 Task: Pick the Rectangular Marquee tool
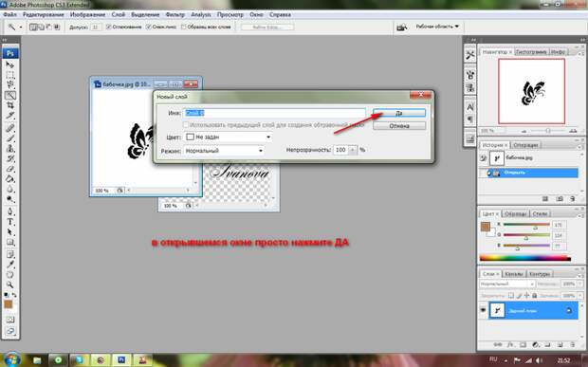[x=10, y=75]
